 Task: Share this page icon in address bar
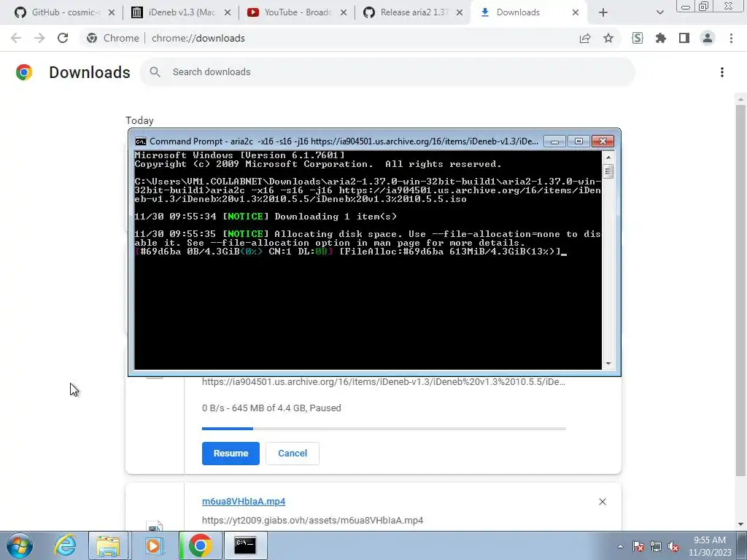coord(585,38)
